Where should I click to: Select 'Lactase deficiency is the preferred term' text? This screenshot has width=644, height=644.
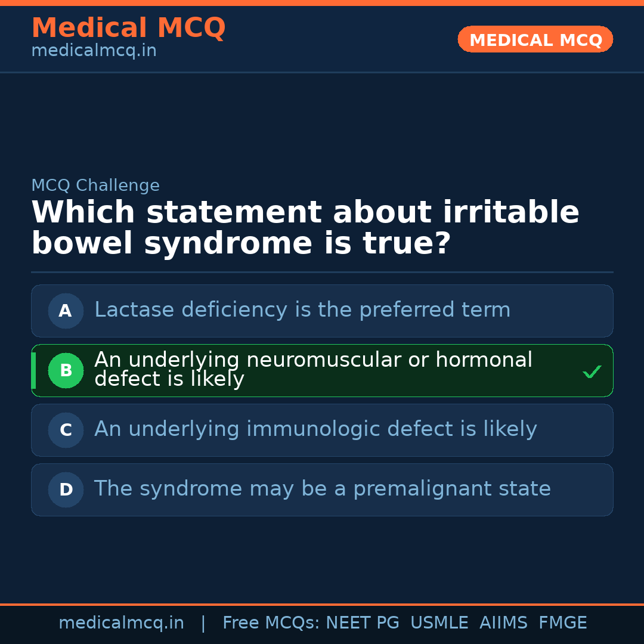pyautogui.click(x=302, y=310)
